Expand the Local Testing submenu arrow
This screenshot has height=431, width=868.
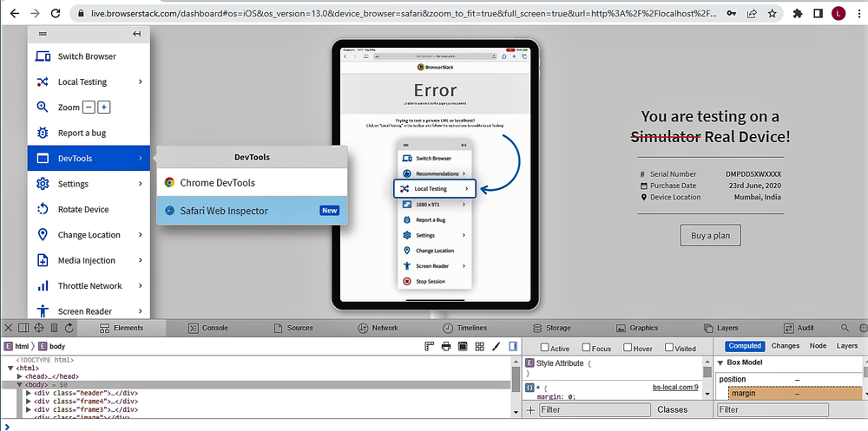[x=140, y=82]
